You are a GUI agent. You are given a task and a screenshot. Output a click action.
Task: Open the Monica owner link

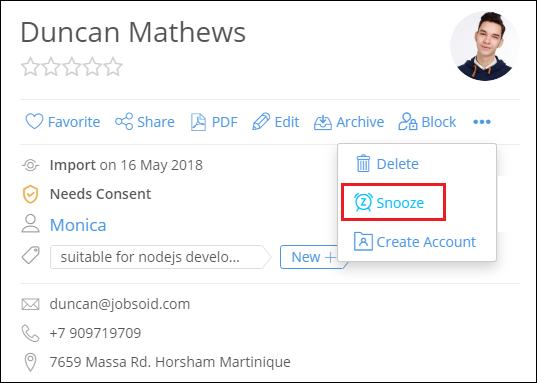[x=78, y=225]
